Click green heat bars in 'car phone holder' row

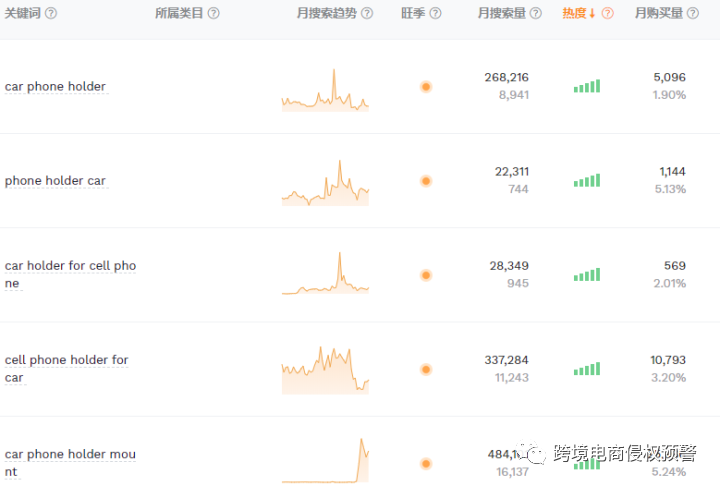coord(587,86)
